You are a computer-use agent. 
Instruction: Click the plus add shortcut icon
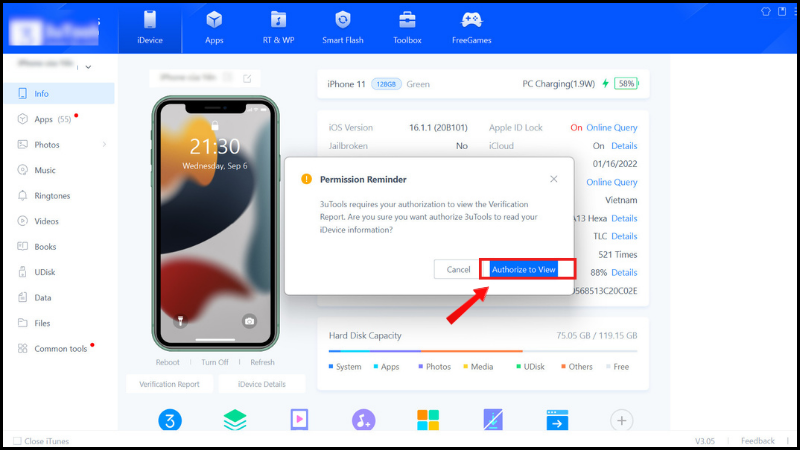coord(621,420)
